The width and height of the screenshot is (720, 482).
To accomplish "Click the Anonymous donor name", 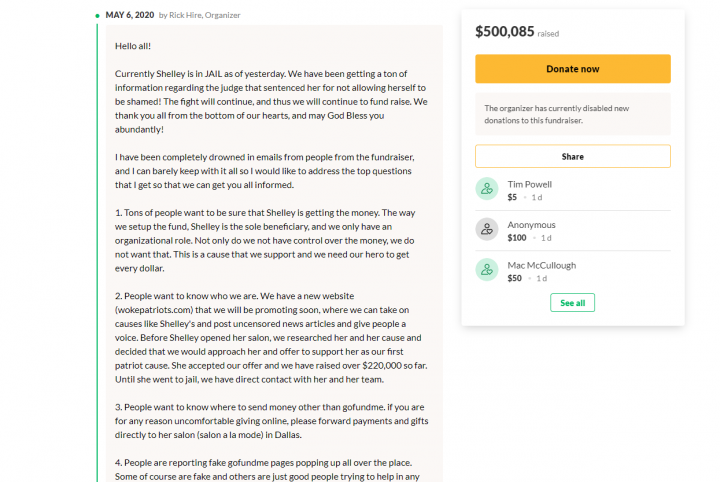I will pyautogui.click(x=531, y=225).
